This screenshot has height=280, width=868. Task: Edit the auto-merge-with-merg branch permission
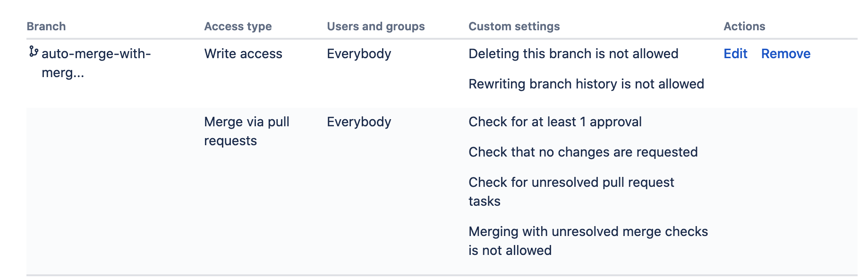(x=735, y=53)
